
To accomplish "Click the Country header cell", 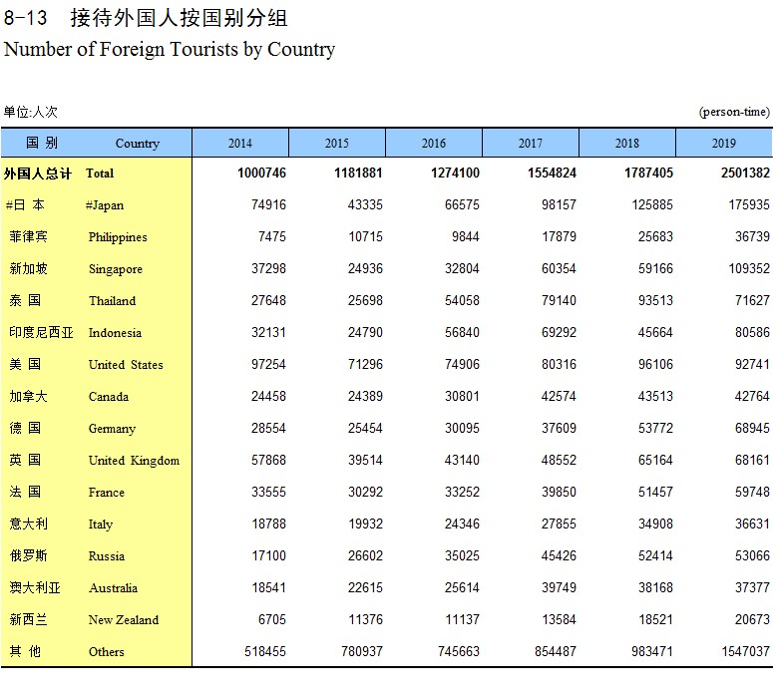I will click(137, 144).
